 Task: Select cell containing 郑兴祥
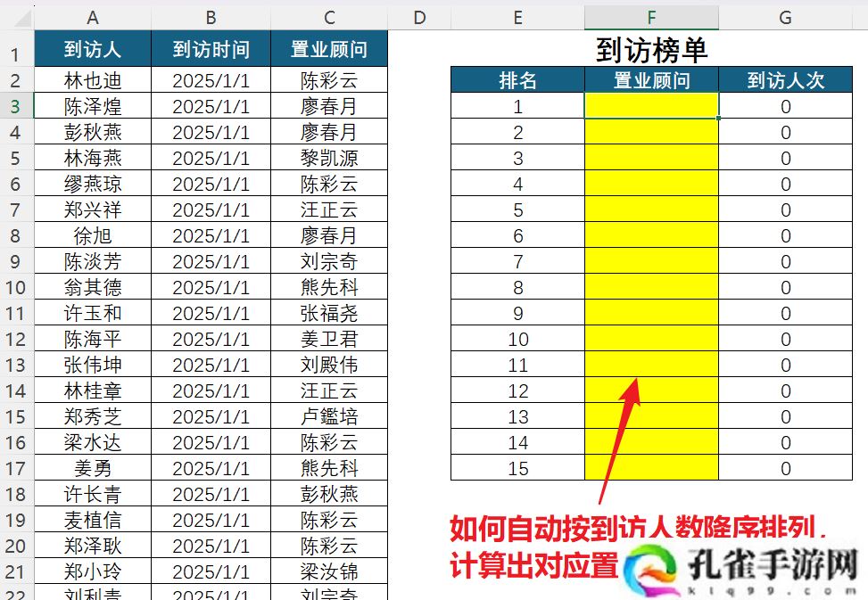click(93, 209)
